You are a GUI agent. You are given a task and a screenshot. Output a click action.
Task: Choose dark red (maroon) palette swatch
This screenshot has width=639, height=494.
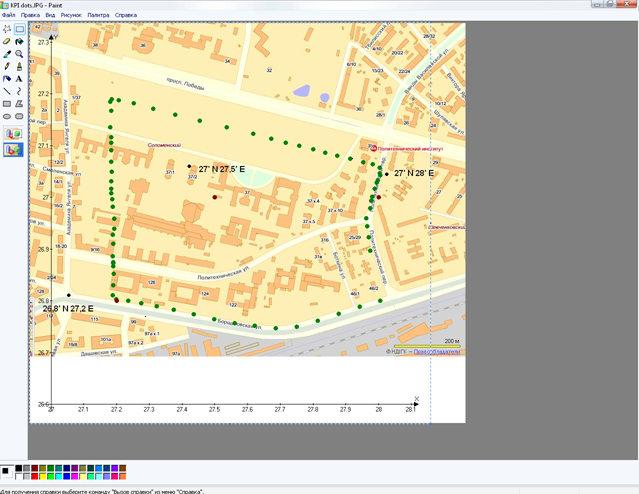point(35,468)
